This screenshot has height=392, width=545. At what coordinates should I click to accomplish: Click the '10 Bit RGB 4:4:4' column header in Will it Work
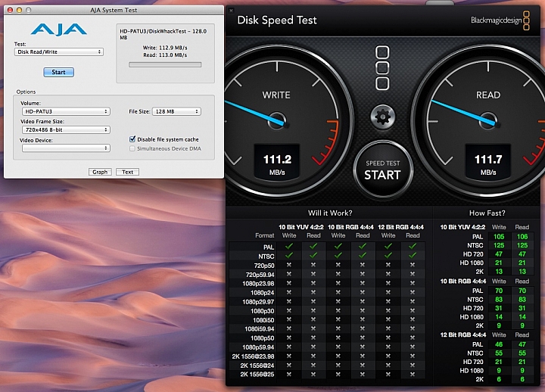[350, 227]
